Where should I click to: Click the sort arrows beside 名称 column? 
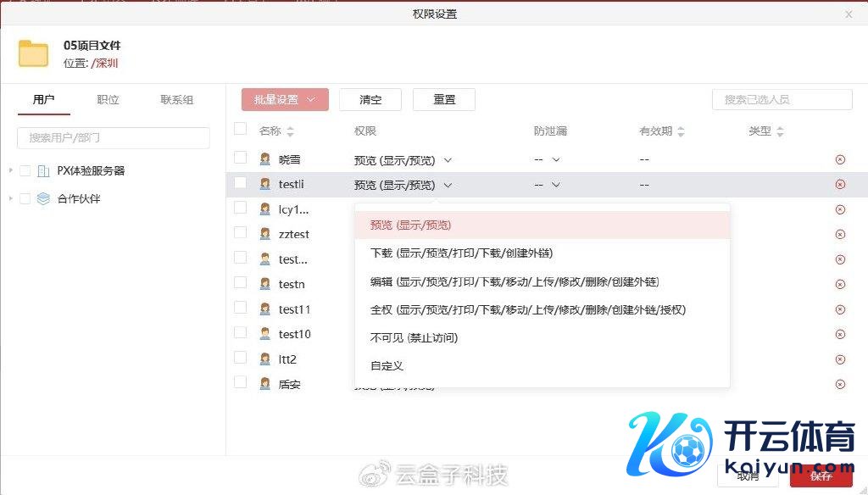point(291,132)
